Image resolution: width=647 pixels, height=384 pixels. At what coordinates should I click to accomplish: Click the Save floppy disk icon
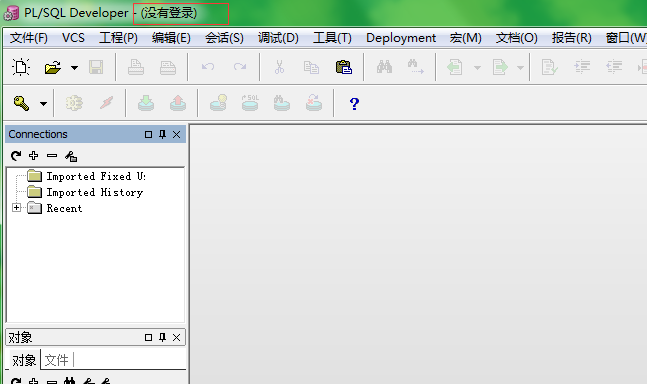(x=96, y=67)
